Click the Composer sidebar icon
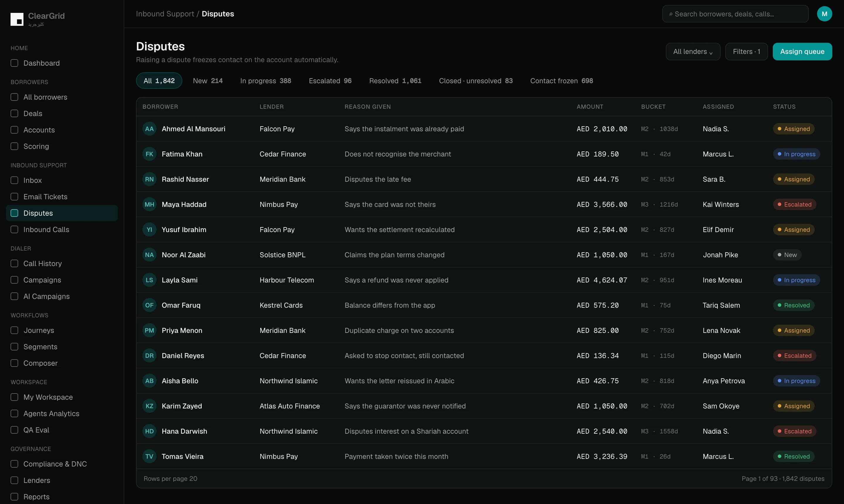 tap(14, 363)
